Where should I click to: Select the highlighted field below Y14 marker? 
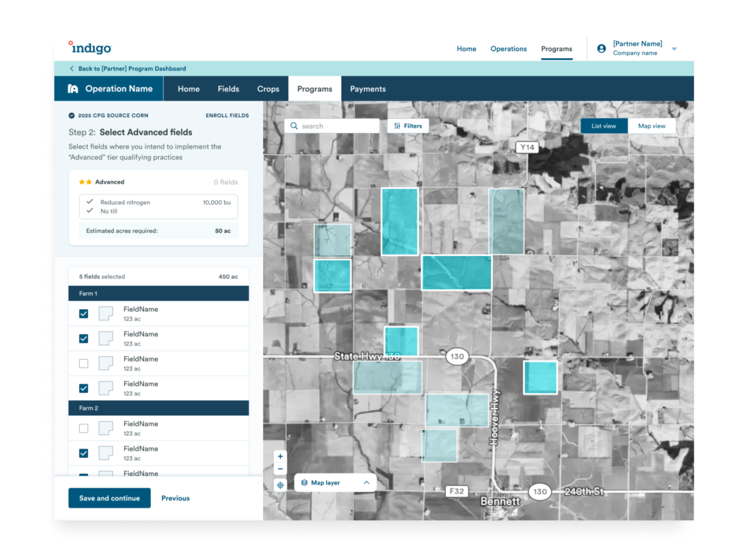(506, 221)
